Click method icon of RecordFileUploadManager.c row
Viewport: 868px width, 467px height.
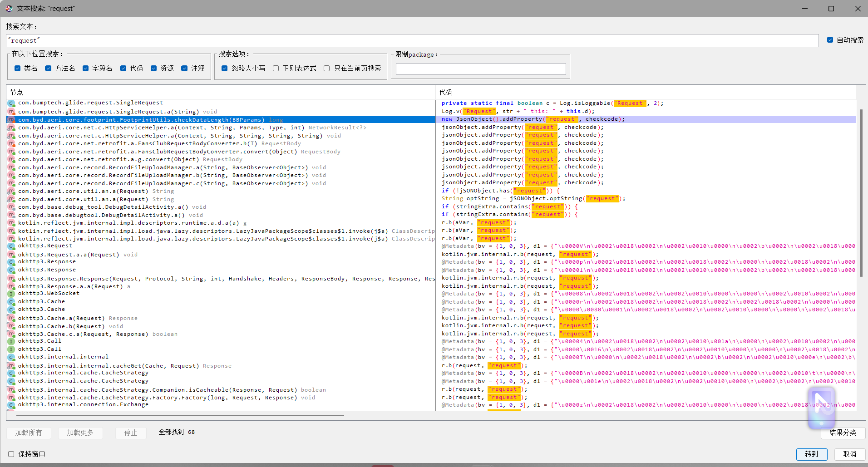[11, 183]
